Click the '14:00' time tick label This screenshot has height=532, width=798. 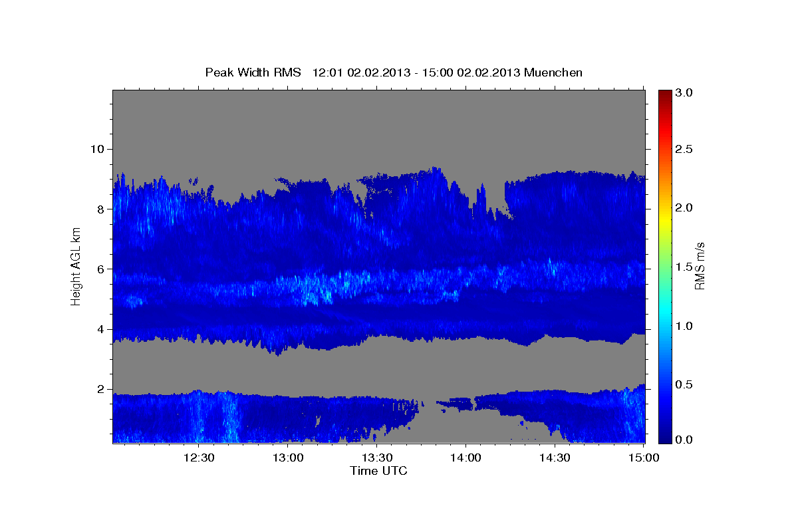coord(465,458)
